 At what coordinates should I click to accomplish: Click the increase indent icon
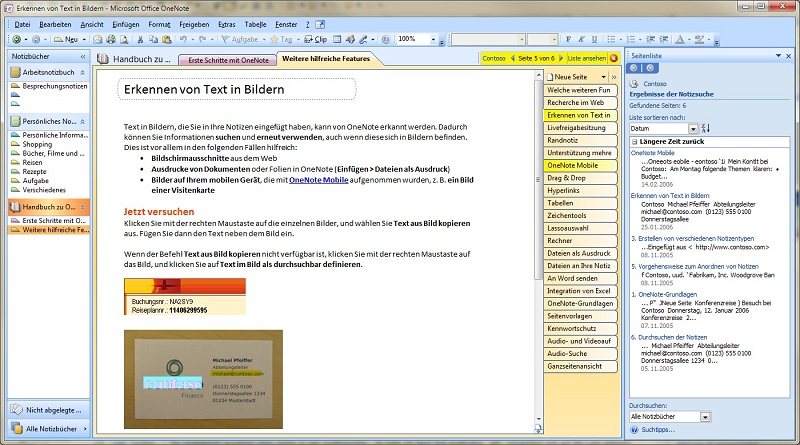[x=664, y=39]
